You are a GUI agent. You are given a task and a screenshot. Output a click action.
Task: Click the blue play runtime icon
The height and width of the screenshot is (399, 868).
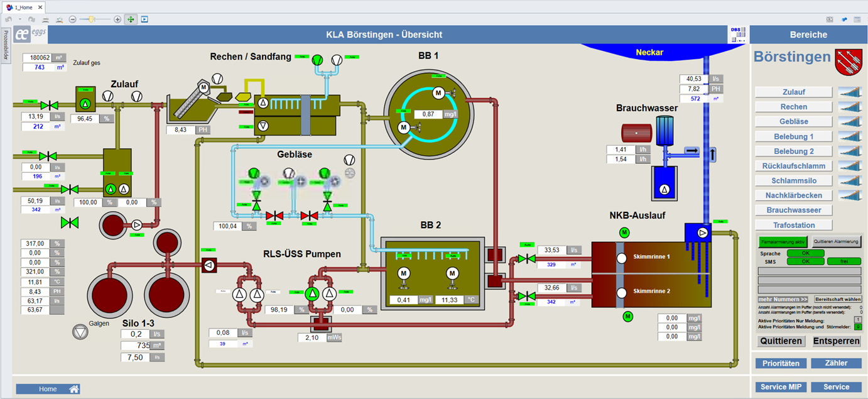tap(144, 19)
